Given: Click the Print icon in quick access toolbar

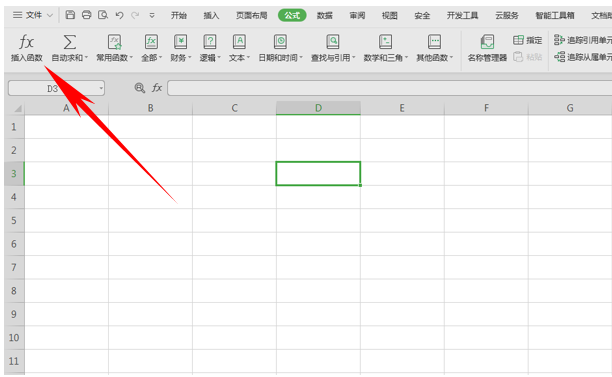Looking at the screenshot, I should 86,15.
